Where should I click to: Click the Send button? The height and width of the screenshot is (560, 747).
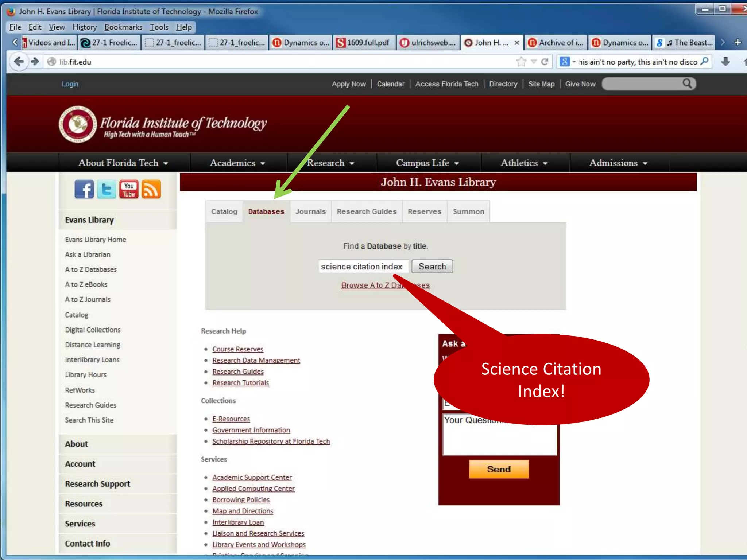(499, 469)
